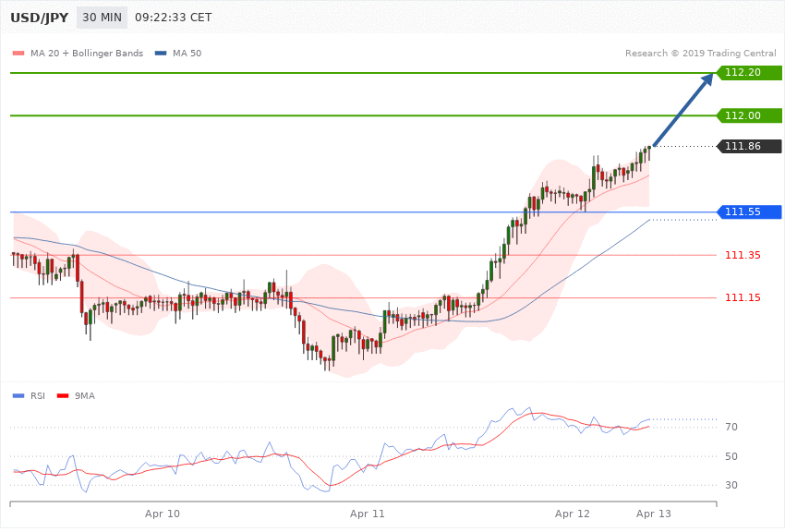The width and height of the screenshot is (785, 532).
Task: Click the 111.35 red support label
Action: pos(743,255)
